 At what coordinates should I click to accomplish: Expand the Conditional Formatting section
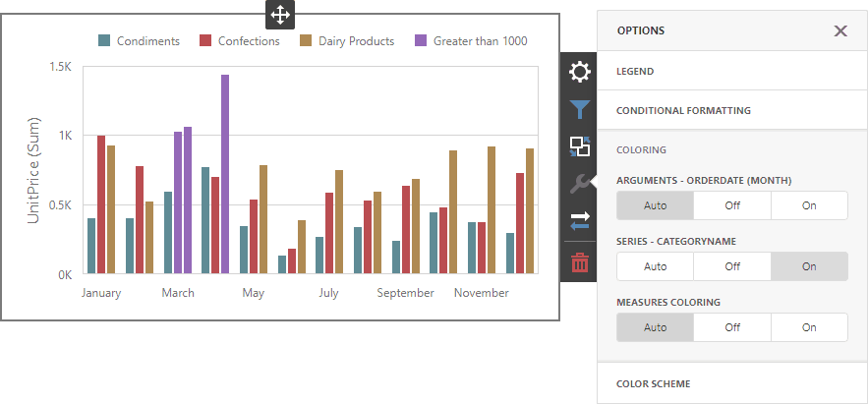click(x=731, y=110)
